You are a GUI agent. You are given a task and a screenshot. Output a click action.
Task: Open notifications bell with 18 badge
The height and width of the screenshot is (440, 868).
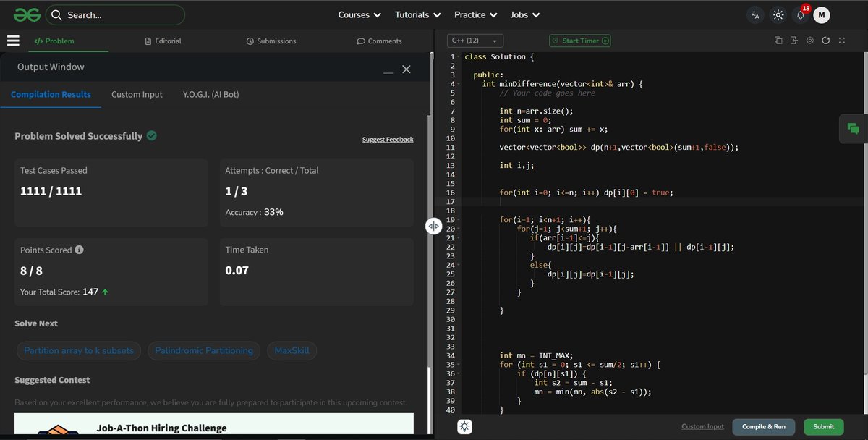tap(801, 14)
